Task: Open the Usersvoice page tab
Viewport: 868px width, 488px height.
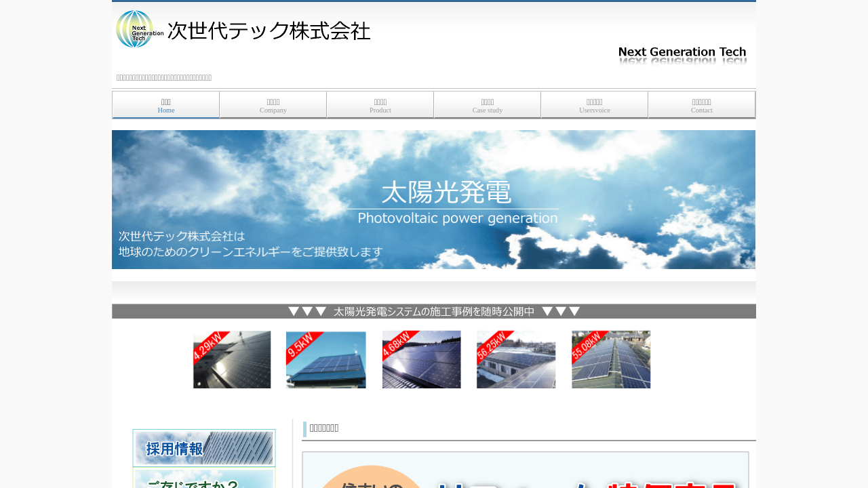Action: pos(595,105)
